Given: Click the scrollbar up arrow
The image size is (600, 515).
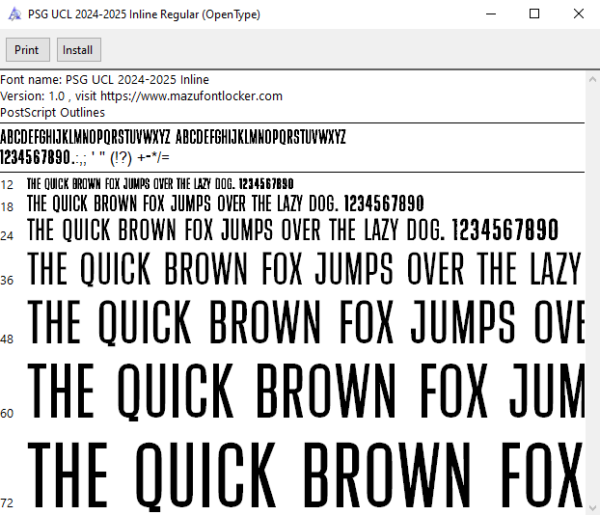Looking at the screenshot, I should point(592,80).
